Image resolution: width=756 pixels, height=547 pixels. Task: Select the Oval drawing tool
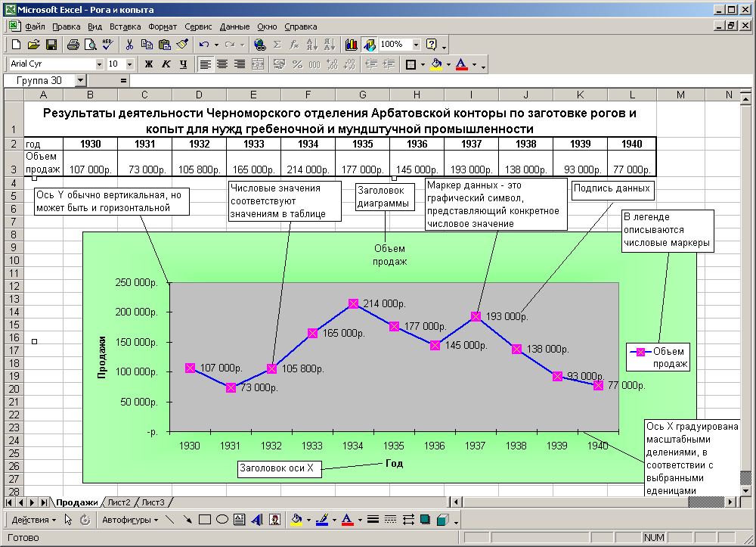point(222,520)
